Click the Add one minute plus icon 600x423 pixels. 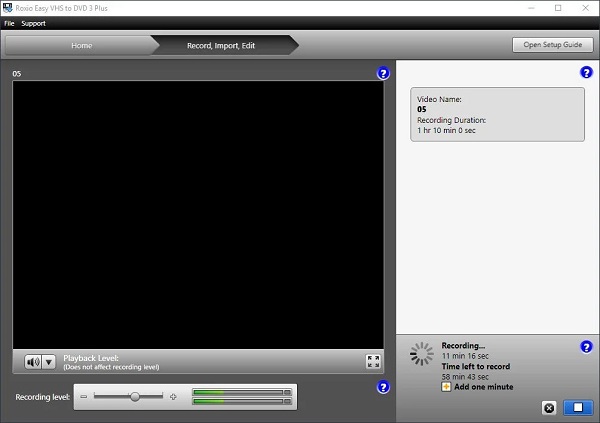(x=446, y=387)
